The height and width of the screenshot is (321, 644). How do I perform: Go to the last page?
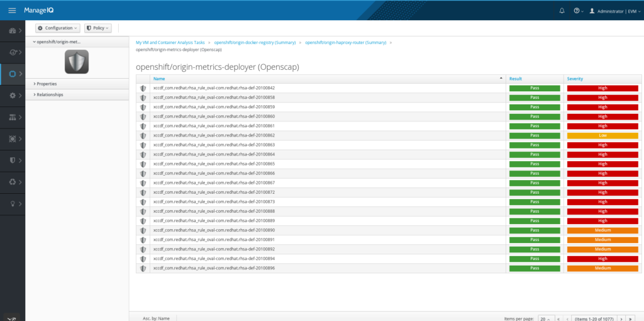click(x=630, y=318)
